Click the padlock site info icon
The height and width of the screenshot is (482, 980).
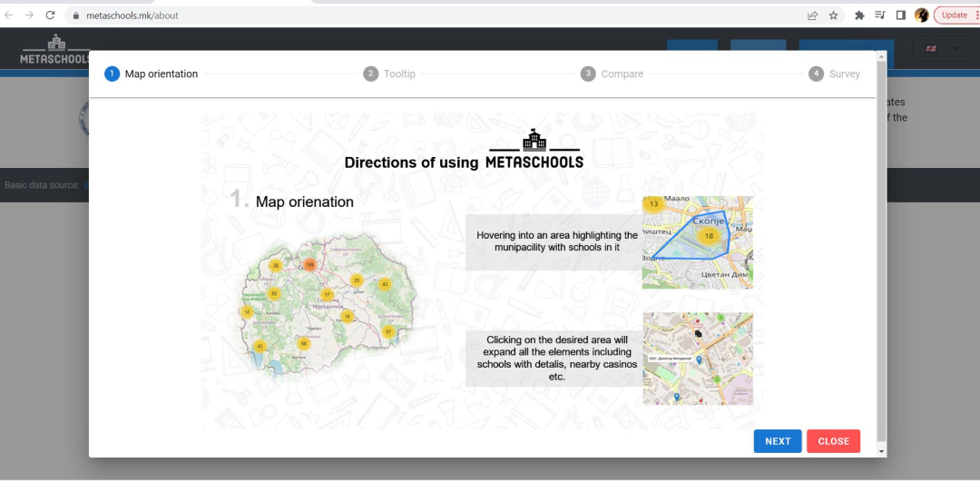click(76, 15)
